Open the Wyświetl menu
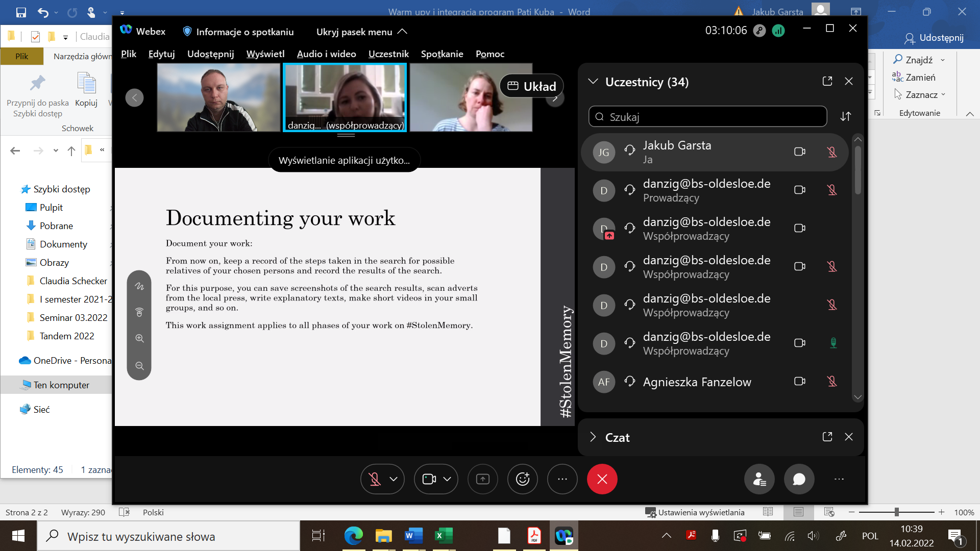Screen dimensions: 980x551 point(265,54)
